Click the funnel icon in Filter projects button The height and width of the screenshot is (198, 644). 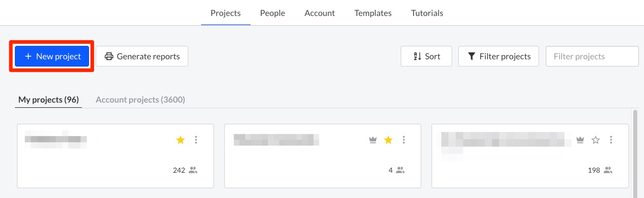tap(472, 56)
